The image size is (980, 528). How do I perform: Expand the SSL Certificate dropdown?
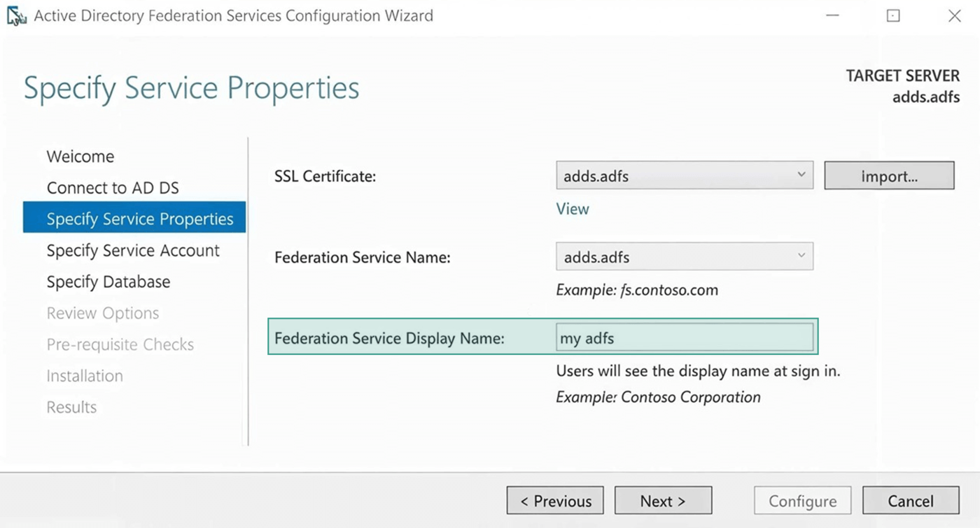(x=801, y=176)
